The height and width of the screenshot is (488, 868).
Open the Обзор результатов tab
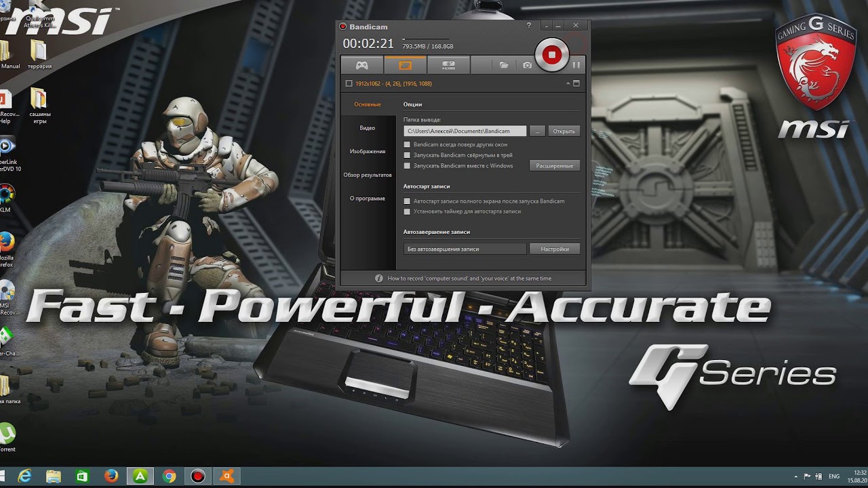[x=368, y=175]
